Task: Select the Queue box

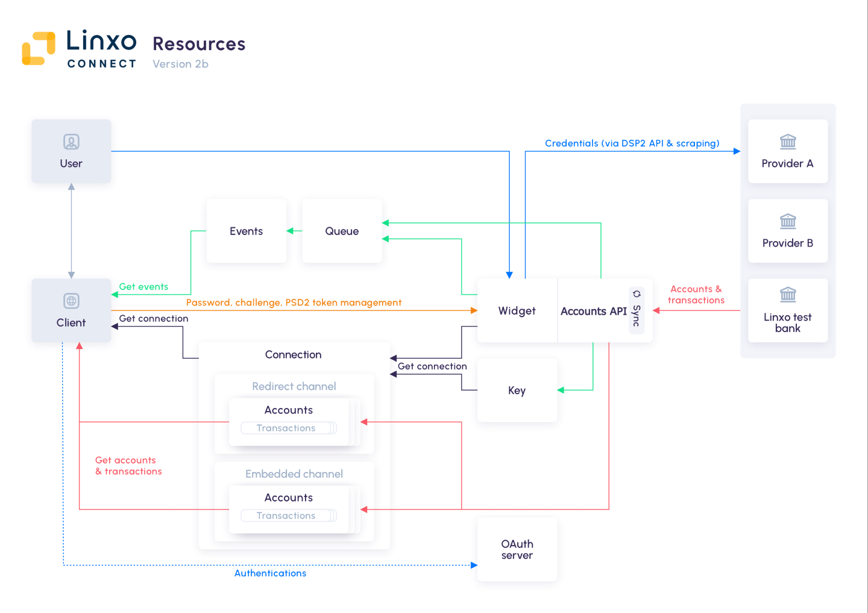Action: point(342,231)
